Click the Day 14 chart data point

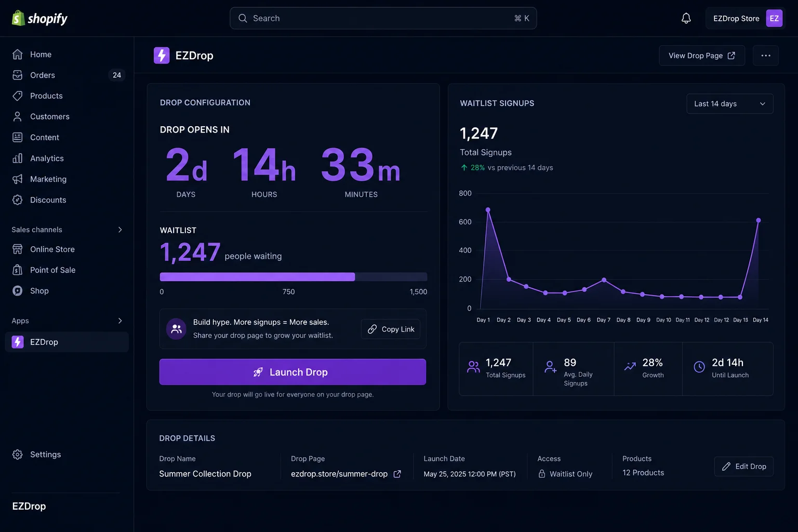pyautogui.click(x=759, y=220)
